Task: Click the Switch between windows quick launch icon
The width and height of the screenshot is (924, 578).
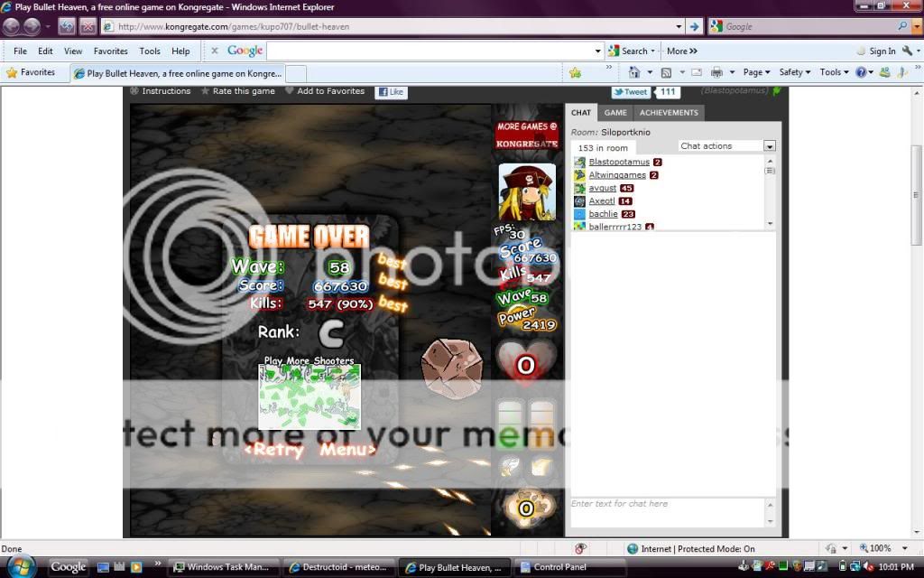Action: click(119, 567)
